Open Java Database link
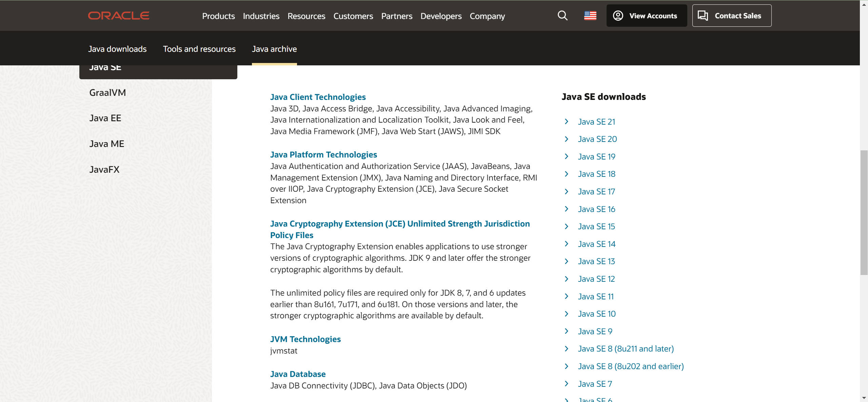Viewport: 868px width, 402px height. pos(298,374)
